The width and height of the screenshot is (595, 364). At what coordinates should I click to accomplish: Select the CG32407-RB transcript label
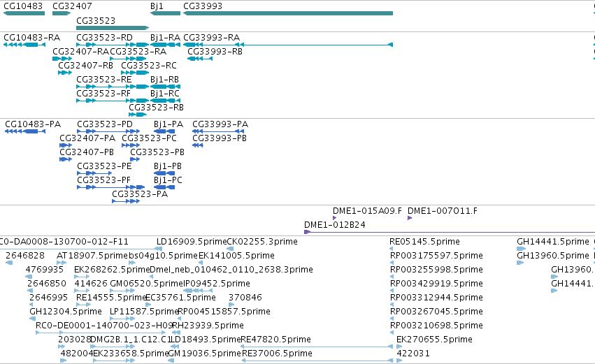(x=86, y=66)
